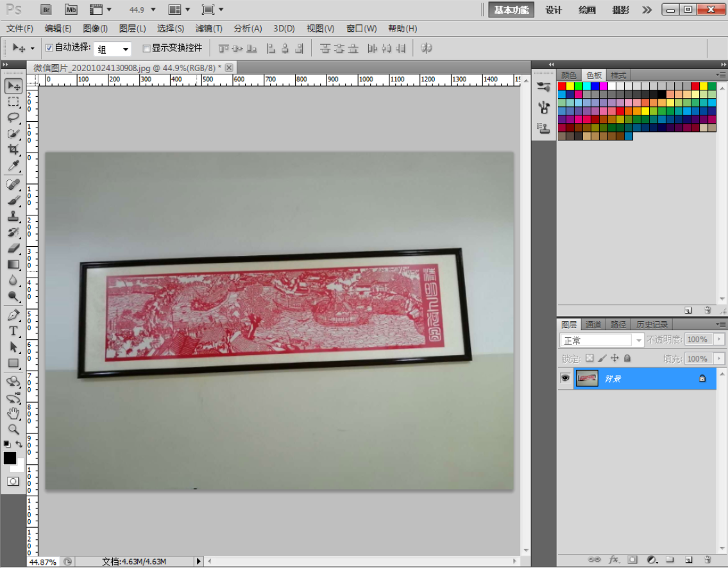This screenshot has width=728, height=568.
Task: Select the Move tool
Action: tap(13, 87)
